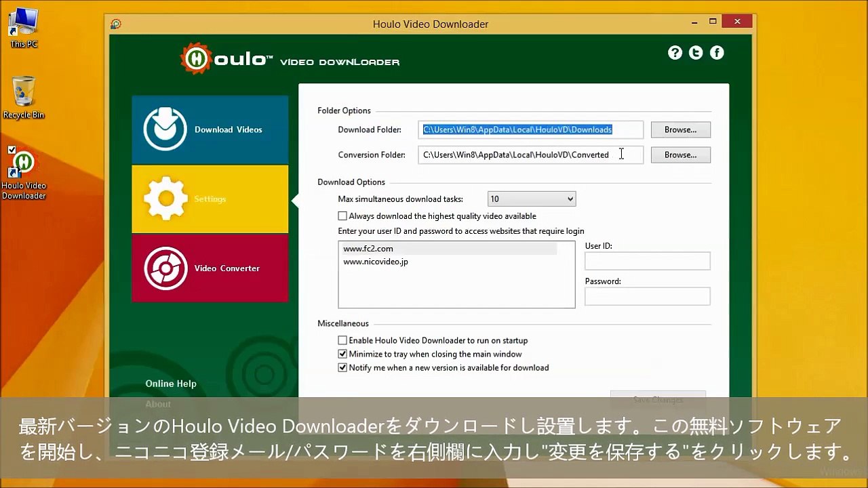
Task: Click the Video Converter disc icon
Action: [165, 268]
